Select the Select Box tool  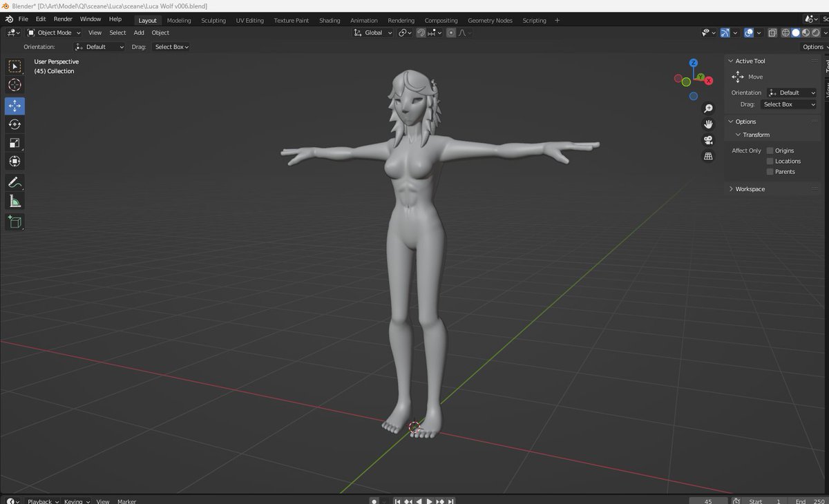coord(15,67)
